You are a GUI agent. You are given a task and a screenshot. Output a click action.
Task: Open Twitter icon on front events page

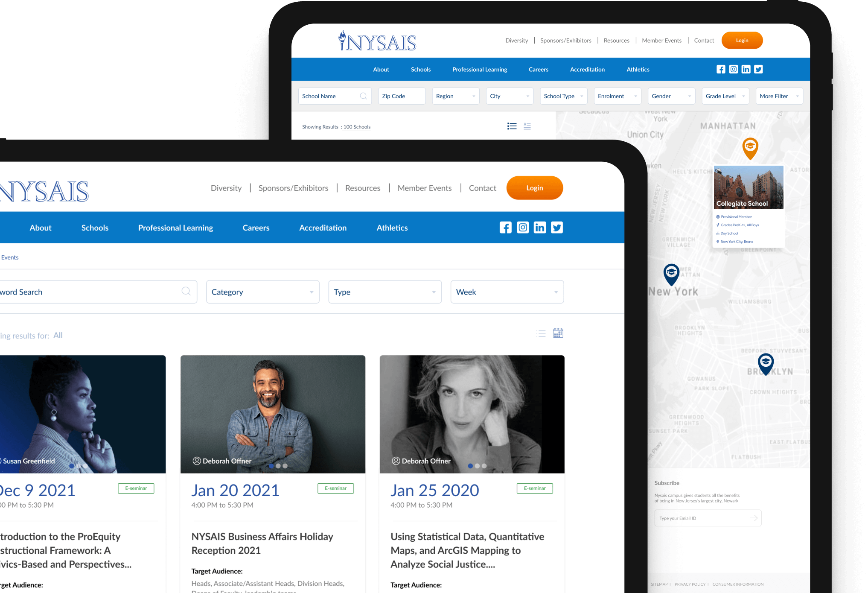click(x=557, y=228)
